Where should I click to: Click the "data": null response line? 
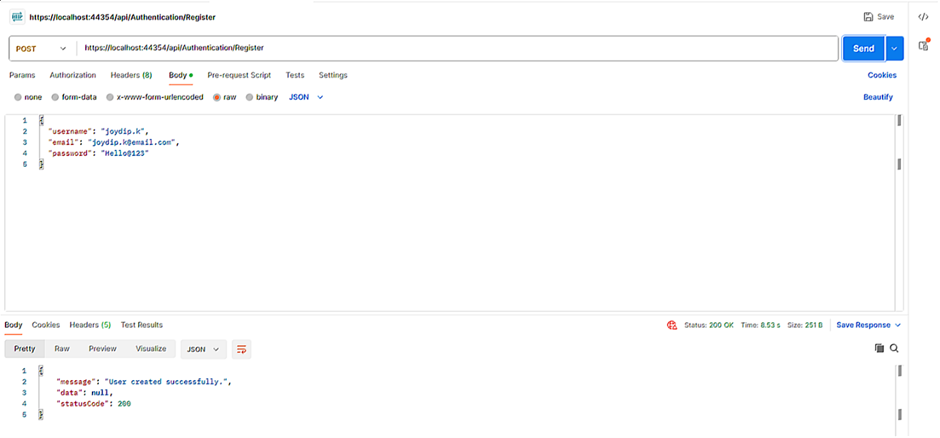[x=84, y=392]
